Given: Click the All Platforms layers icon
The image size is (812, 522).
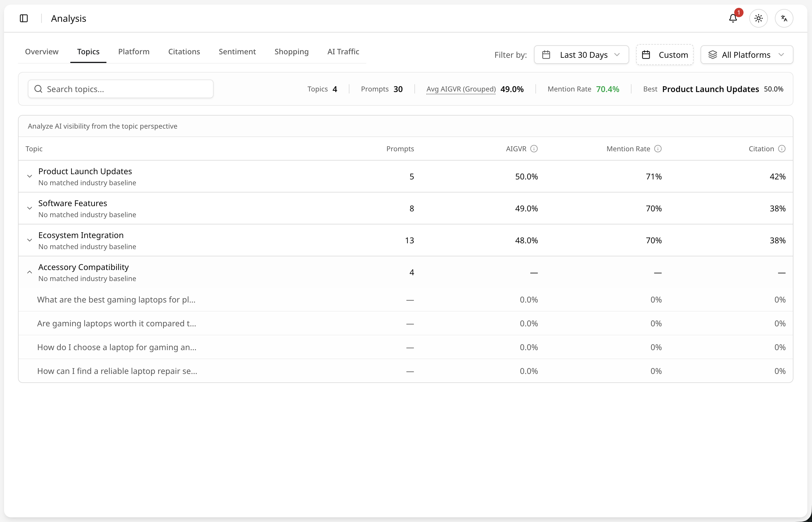Looking at the screenshot, I should (713, 55).
